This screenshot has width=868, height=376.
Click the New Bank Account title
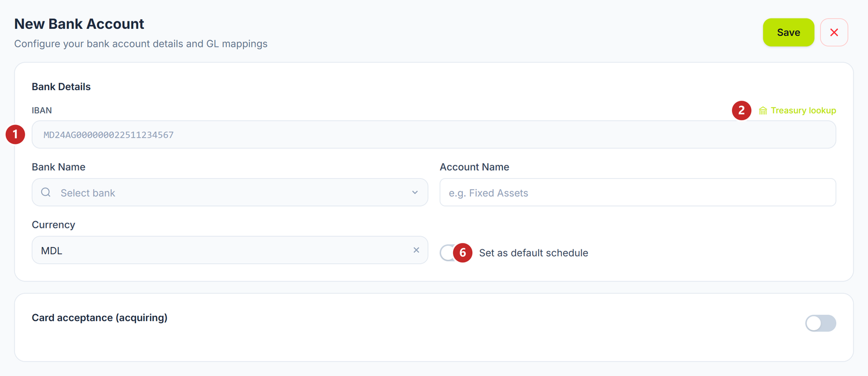click(79, 24)
